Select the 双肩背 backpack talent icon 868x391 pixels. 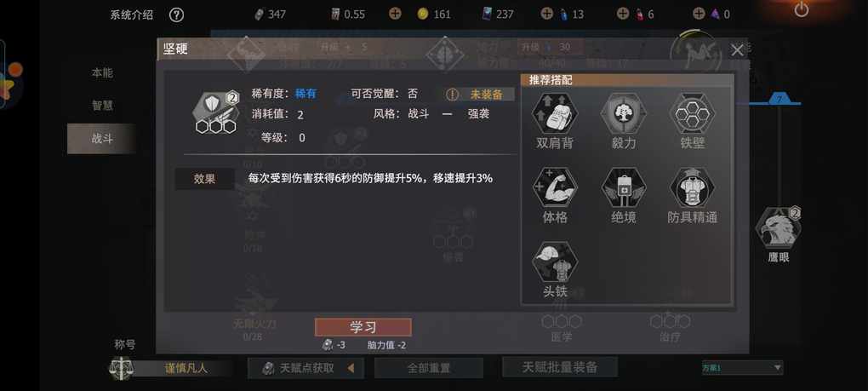coord(555,113)
